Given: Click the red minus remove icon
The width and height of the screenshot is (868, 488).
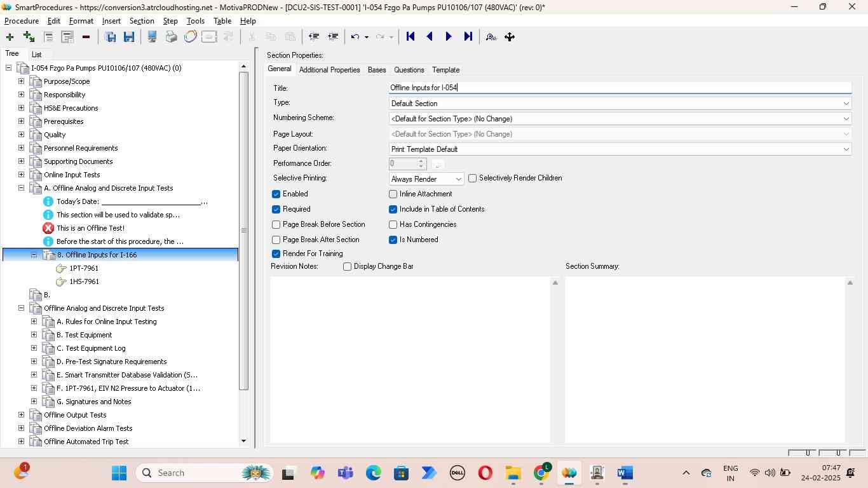Looking at the screenshot, I should [x=86, y=37].
